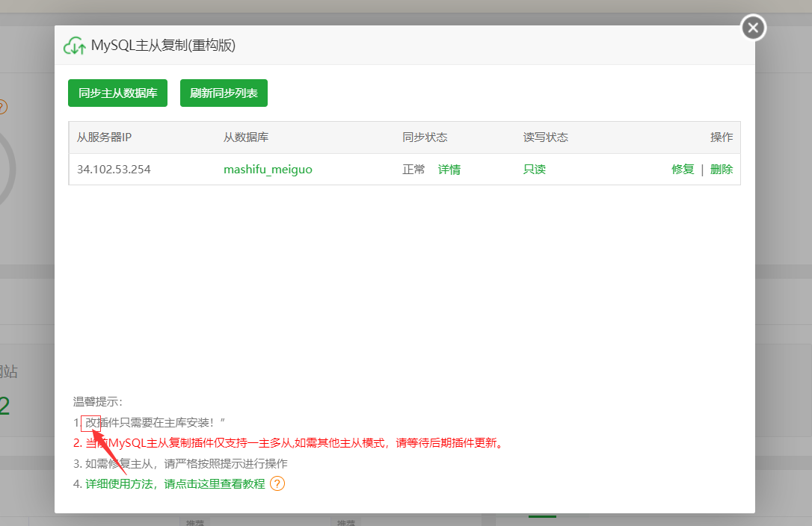Click the 刷新同步列表 button

224,93
